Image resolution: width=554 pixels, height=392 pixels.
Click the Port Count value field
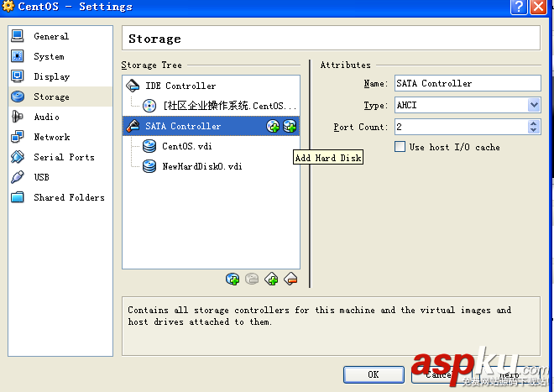[x=461, y=127]
